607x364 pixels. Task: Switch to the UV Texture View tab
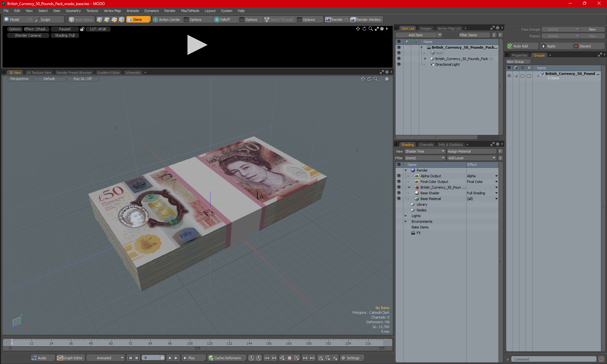39,73
